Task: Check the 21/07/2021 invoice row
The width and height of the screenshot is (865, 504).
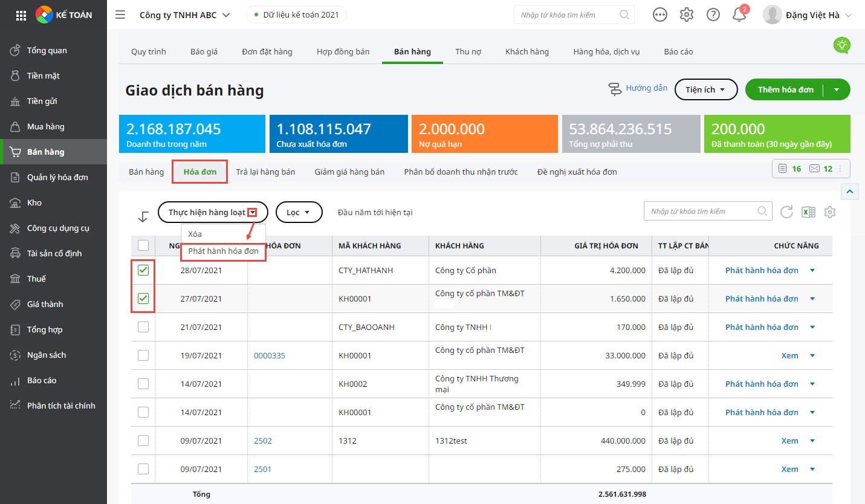Action: click(x=143, y=327)
